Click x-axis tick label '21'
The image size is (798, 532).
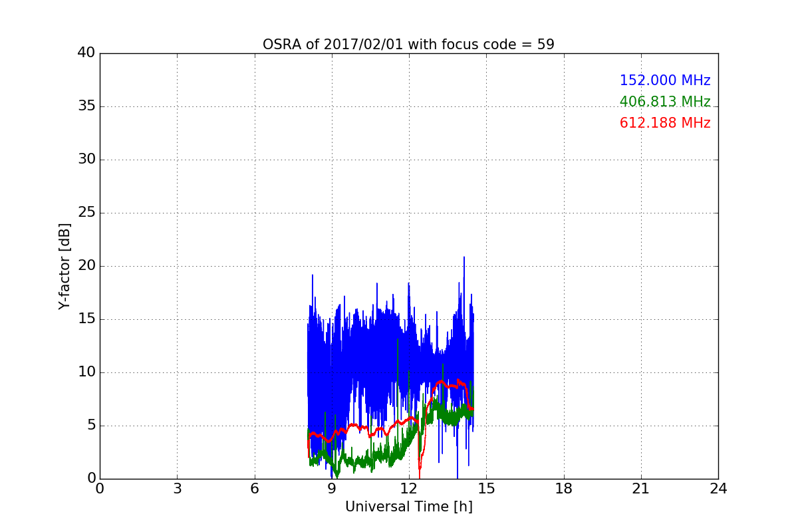[x=641, y=489]
